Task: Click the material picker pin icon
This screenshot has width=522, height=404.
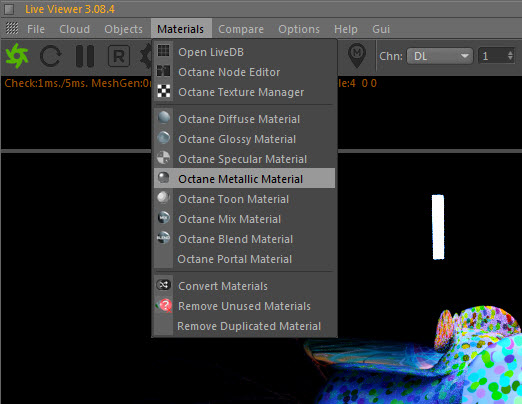Action: [x=357, y=55]
